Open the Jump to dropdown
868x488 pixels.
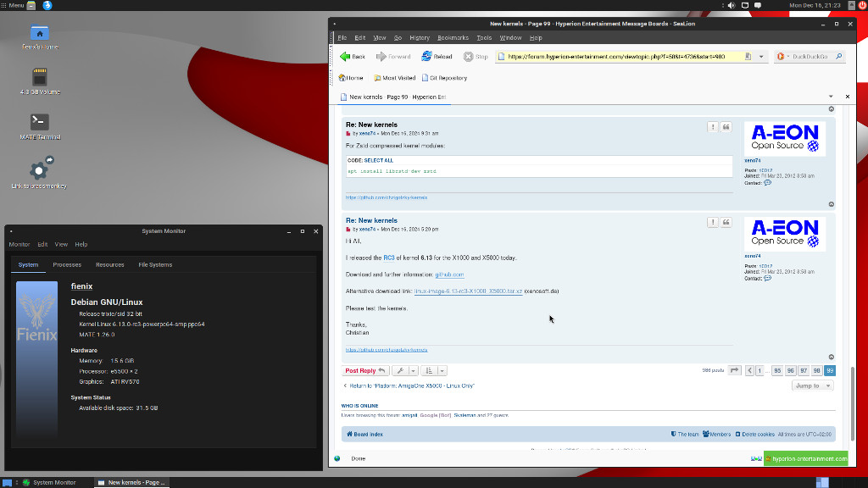tap(812, 385)
